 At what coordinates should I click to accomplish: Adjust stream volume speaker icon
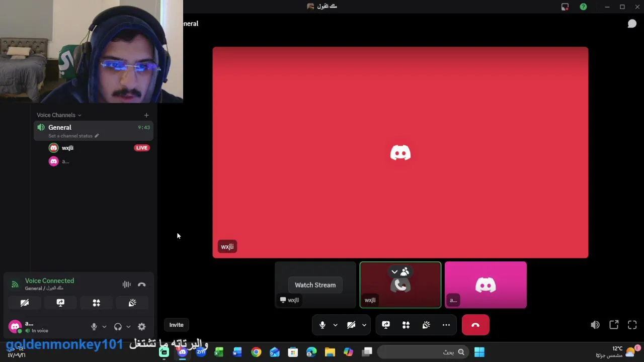(x=595, y=325)
